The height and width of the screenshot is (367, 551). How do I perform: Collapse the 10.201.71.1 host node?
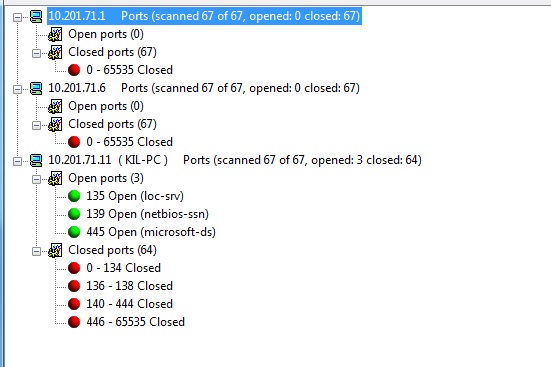pyautogui.click(x=17, y=17)
